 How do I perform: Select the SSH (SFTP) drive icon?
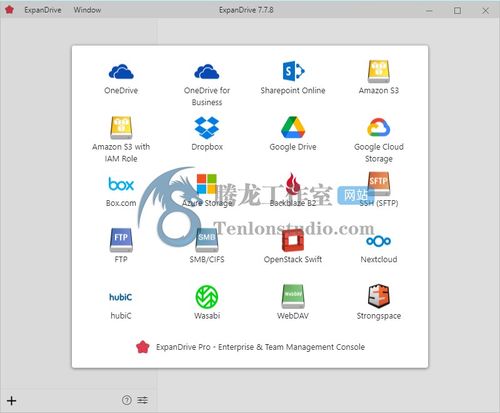pyautogui.click(x=379, y=184)
